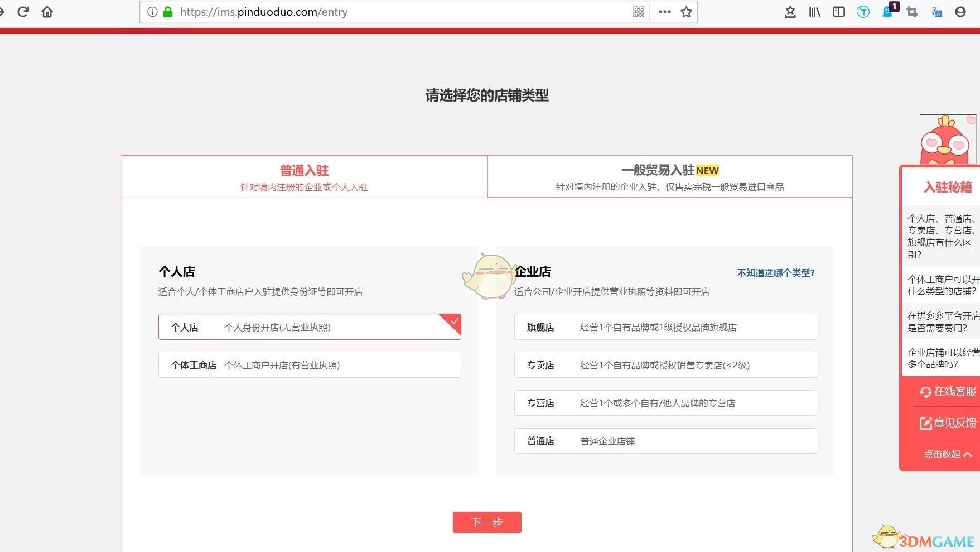Click the crop screenshot extension icon
The image size is (980, 552).
point(912,12)
